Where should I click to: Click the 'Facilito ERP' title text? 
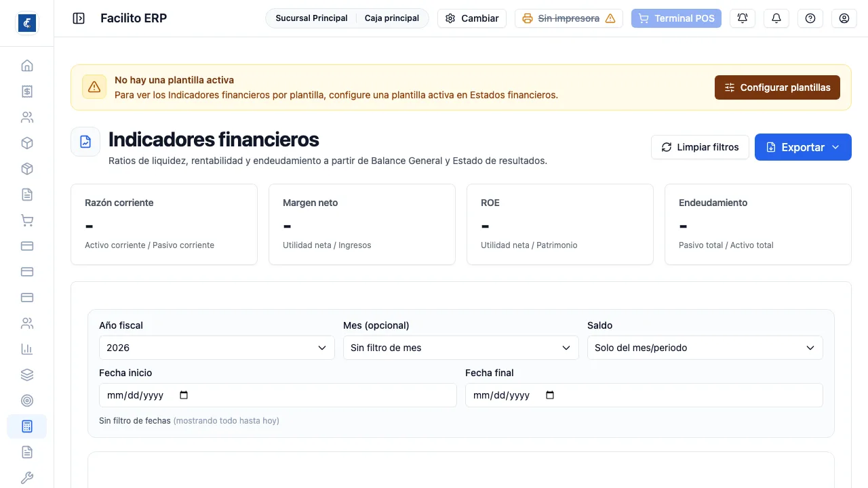[x=134, y=18]
